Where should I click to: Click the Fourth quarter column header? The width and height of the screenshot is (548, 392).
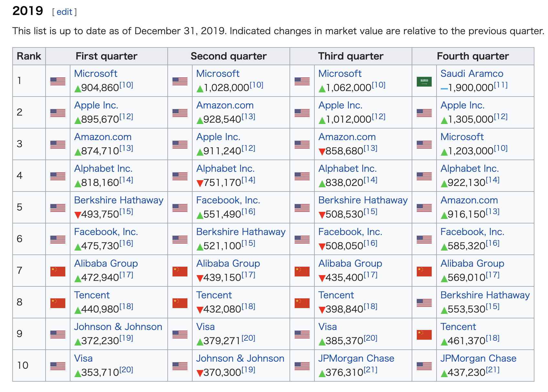473,56
